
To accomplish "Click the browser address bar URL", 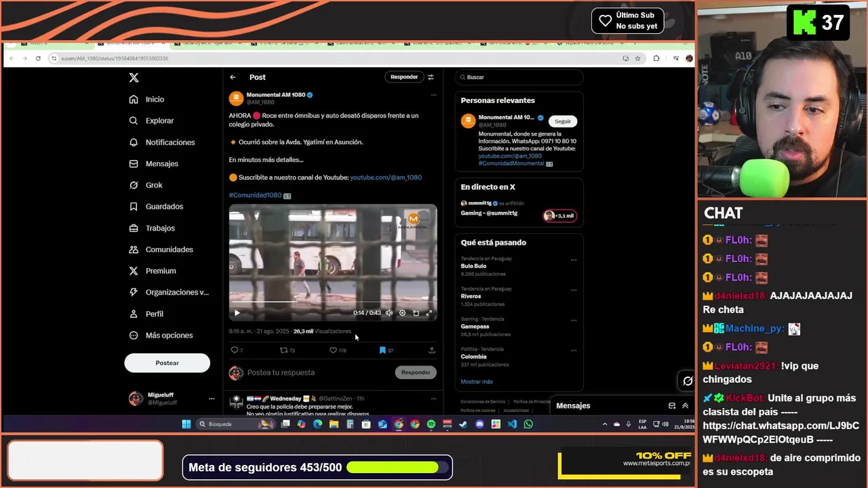I will tap(114, 58).
